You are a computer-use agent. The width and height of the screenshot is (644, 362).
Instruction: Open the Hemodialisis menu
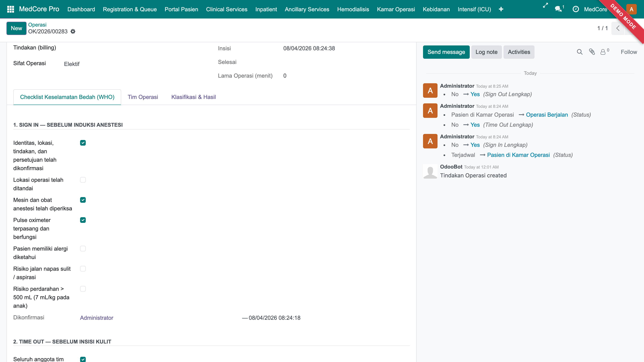[x=353, y=9]
